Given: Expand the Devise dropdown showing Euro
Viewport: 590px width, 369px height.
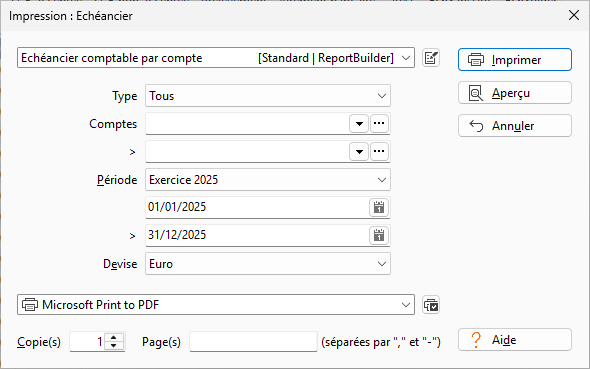Looking at the screenshot, I should (x=382, y=264).
